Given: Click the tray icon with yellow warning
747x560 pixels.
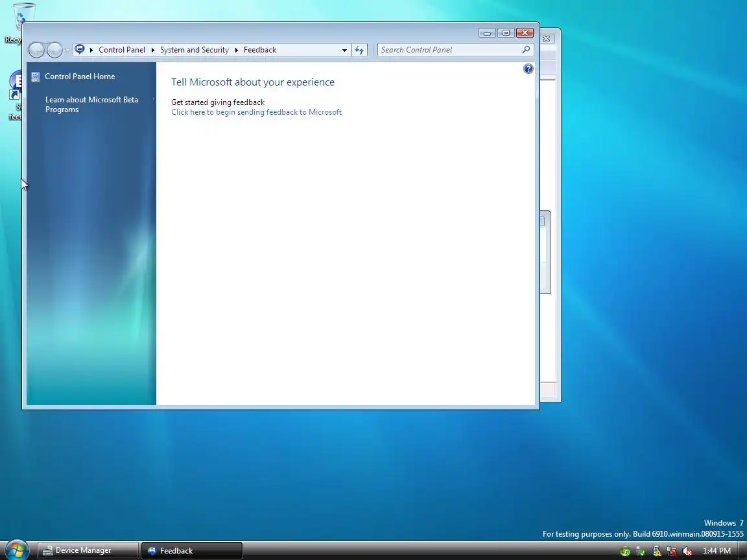Looking at the screenshot, I should coord(656,551).
